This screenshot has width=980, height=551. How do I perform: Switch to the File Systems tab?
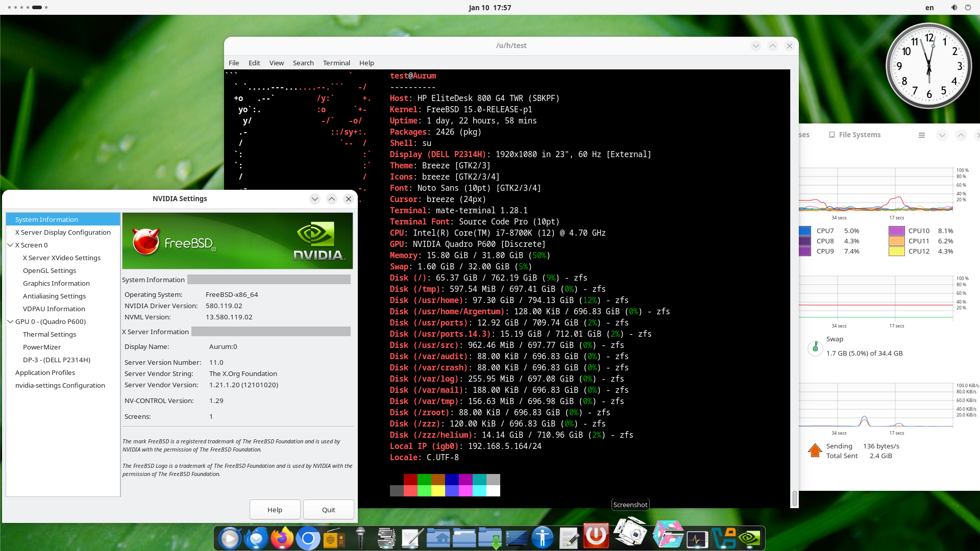pyautogui.click(x=854, y=135)
